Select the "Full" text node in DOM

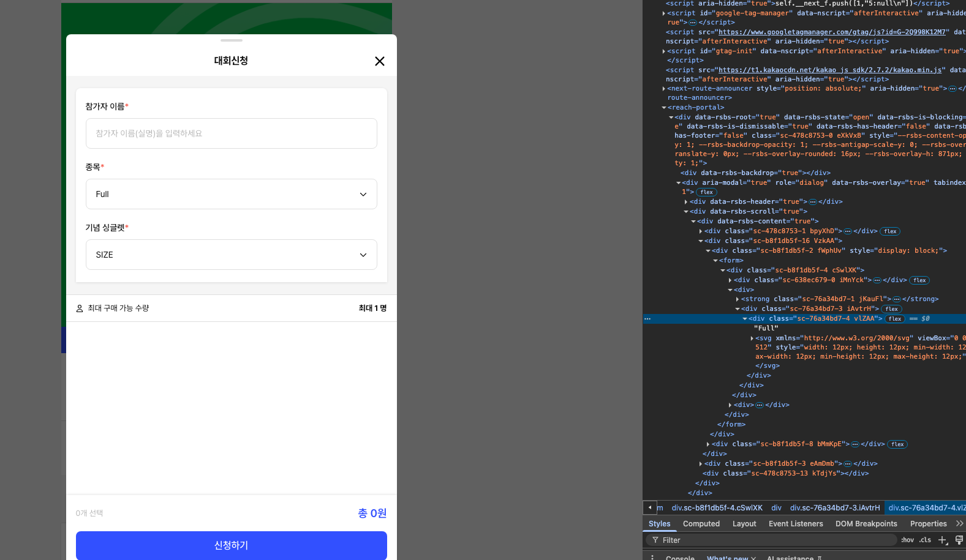[x=766, y=329]
